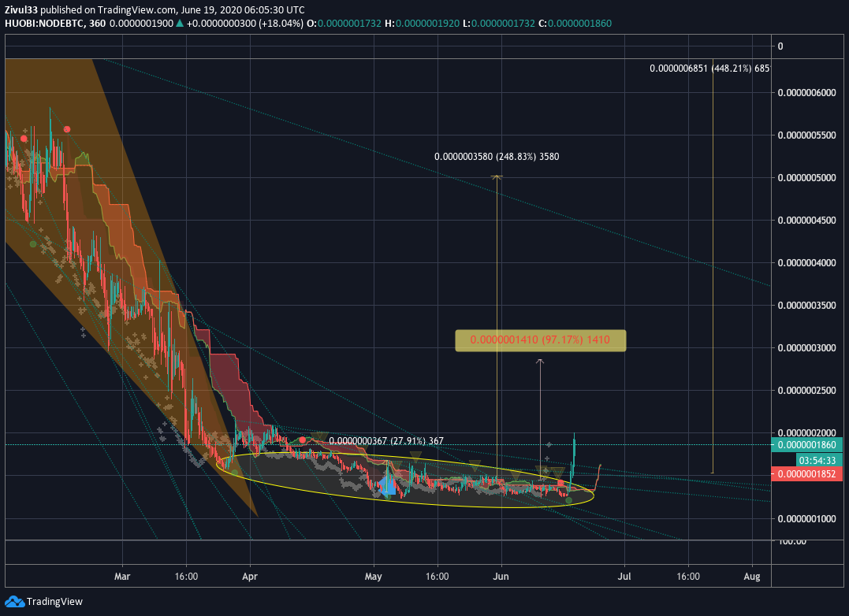Click the countdown timer 03:54:33
This screenshot has width=849, height=616.
point(819,460)
